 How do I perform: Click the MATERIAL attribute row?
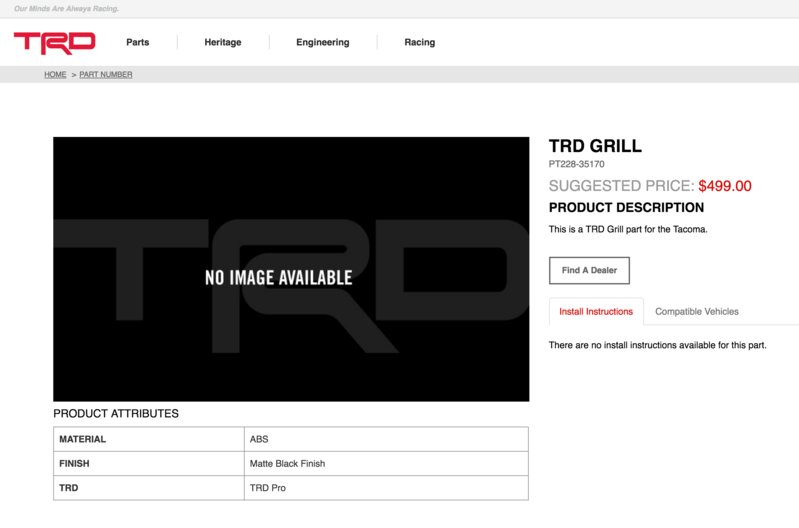click(x=291, y=439)
